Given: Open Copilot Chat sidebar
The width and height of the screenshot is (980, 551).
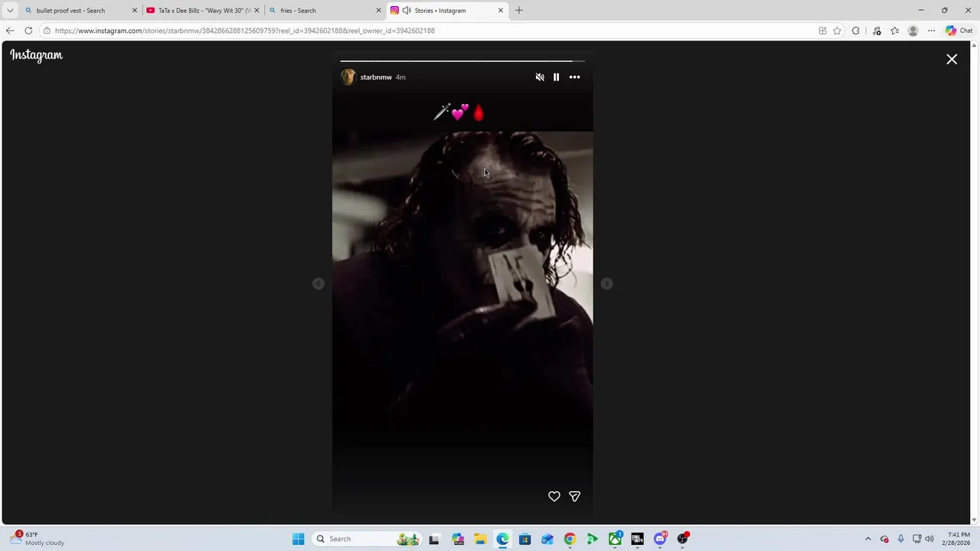Looking at the screenshot, I should click(x=959, y=31).
